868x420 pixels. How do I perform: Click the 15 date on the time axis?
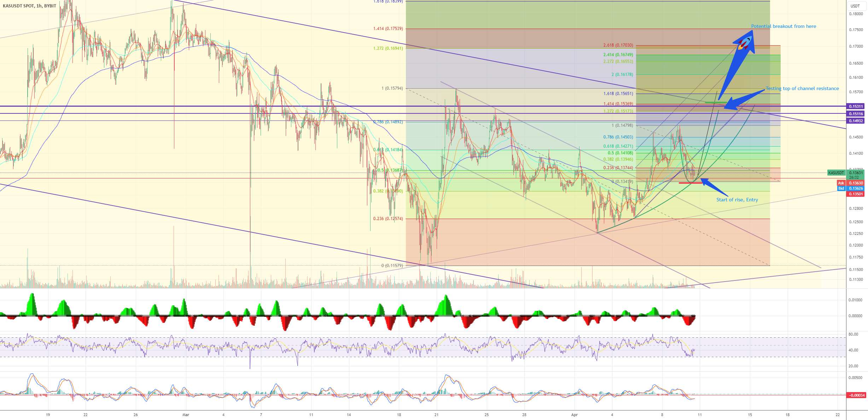(750, 415)
